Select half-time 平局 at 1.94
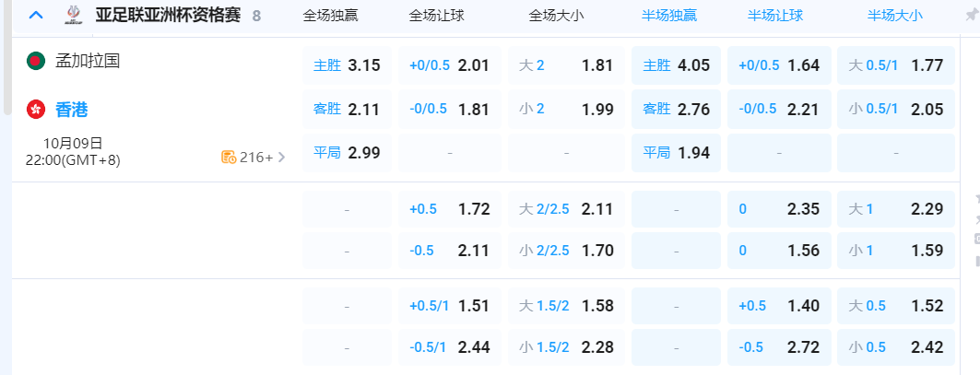This screenshot has width=980, height=375. click(676, 153)
